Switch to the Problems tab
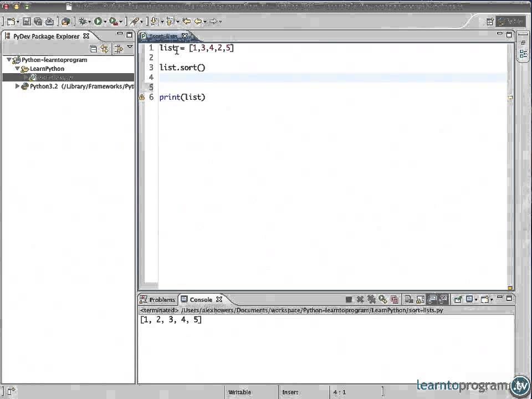Screen dimensions: 532x399 [x=158, y=300]
